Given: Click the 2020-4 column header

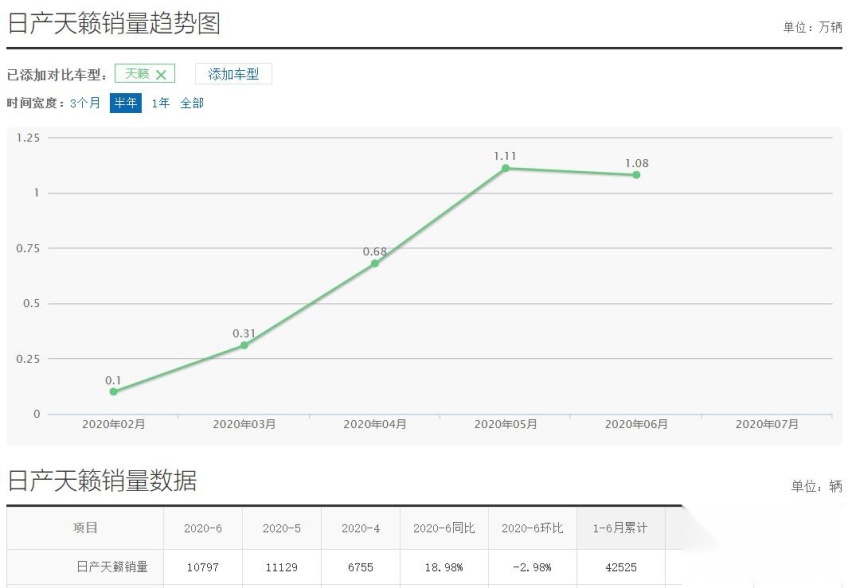Looking at the screenshot, I should point(360,528).
